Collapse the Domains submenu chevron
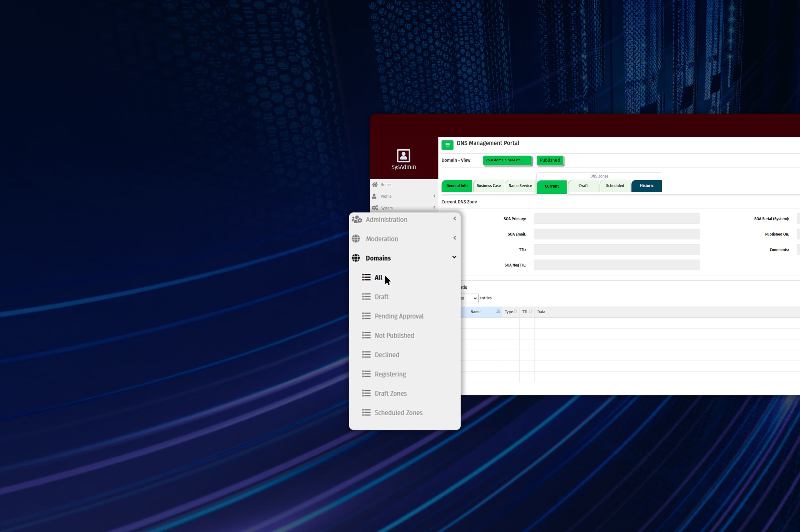 [x=454, y=257]
